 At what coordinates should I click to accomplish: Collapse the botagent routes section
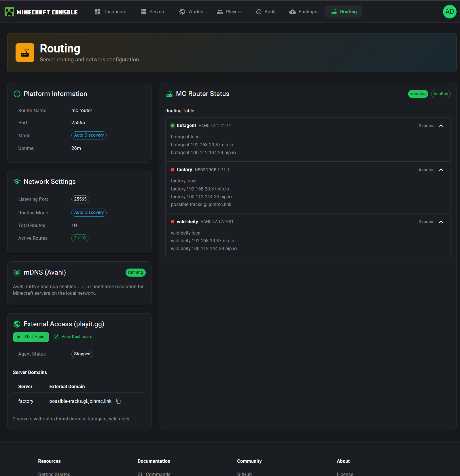coord(441,126)
